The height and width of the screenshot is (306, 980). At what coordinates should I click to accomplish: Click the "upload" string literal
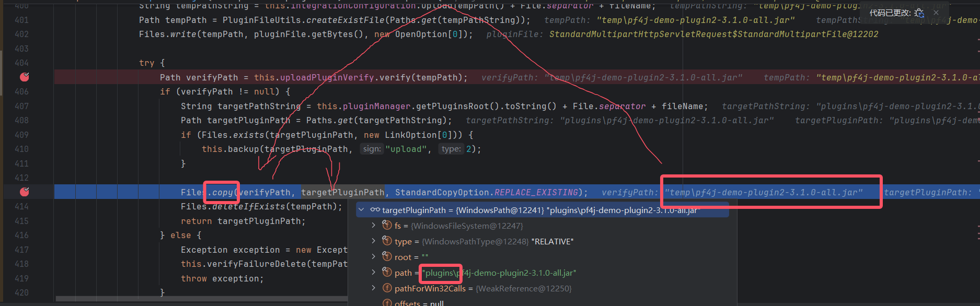(406, 149)
